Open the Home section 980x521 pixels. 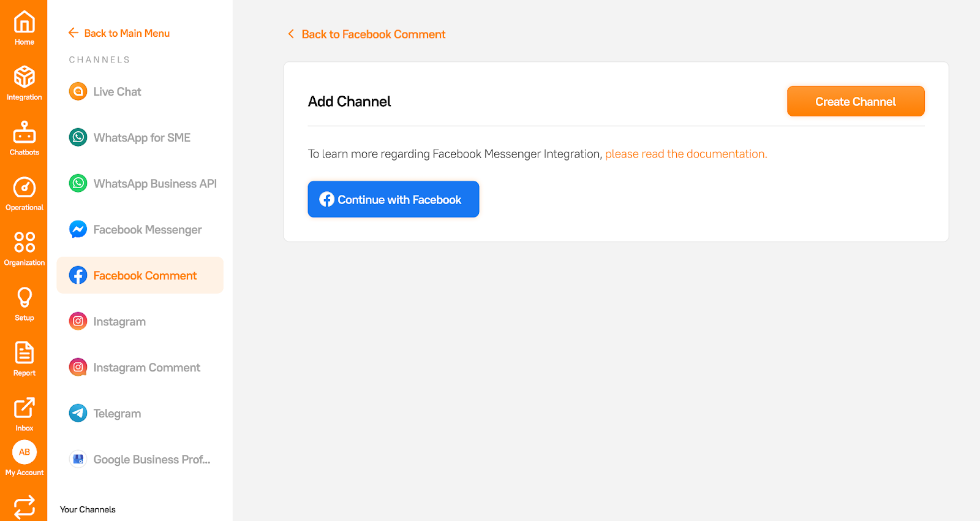click(x=24, y=28)
